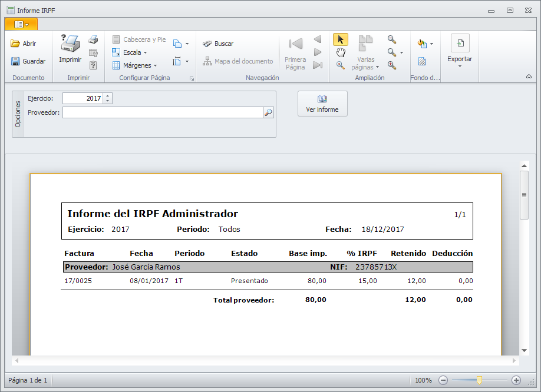Collapse the ribbon with the chevron
This screenshot has height=392, width=541.
pos(529,77)
